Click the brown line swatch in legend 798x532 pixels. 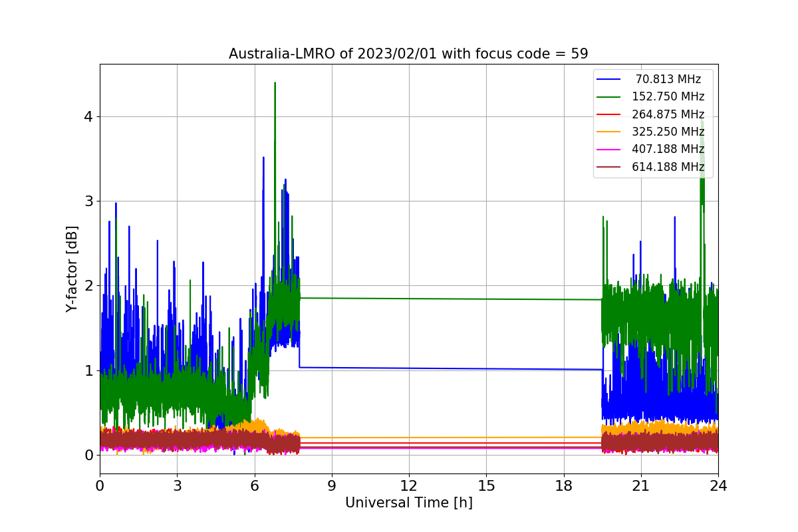[x=609, y=168]
